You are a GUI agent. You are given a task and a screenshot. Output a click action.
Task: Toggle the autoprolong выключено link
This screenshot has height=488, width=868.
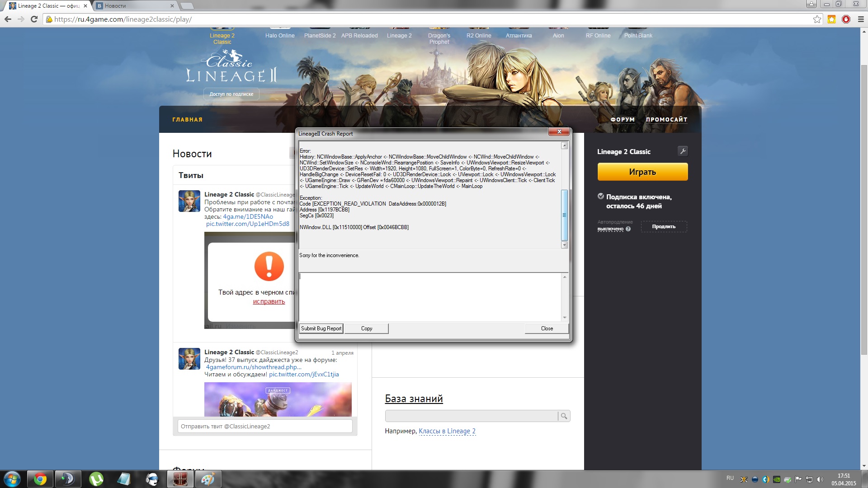pyautogui.click(x=610, y=229)
